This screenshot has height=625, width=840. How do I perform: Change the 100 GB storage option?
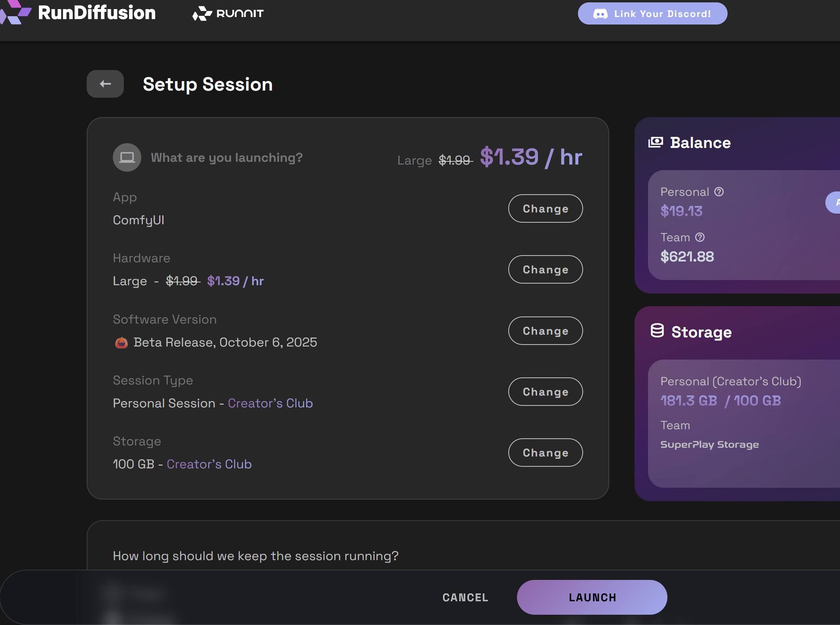tap(545, 453)
